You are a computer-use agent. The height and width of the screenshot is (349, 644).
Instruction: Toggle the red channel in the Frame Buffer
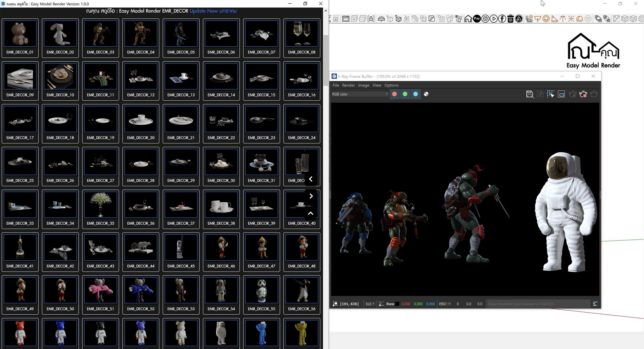coord(394,94)
